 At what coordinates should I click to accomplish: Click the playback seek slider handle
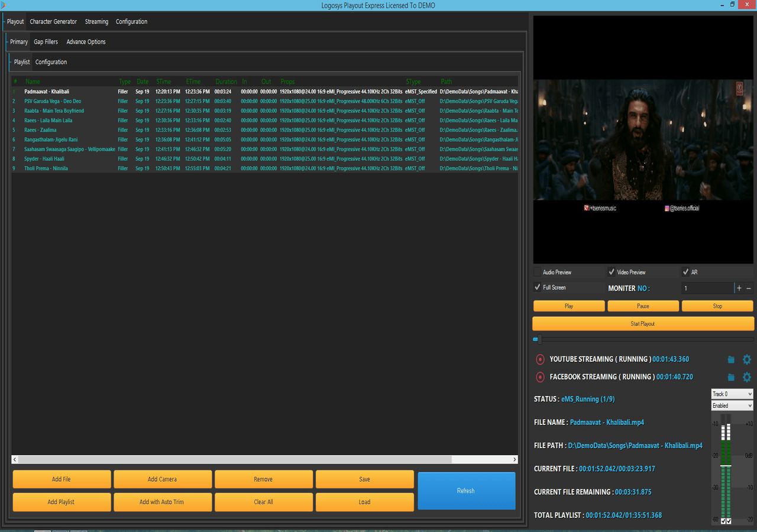click(x=539, y=339)
